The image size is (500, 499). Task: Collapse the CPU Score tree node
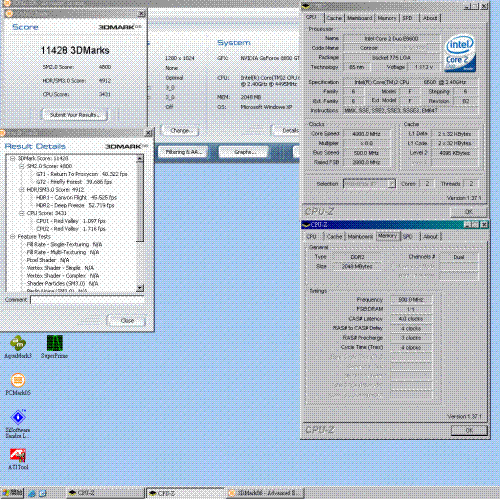(22, 213)
